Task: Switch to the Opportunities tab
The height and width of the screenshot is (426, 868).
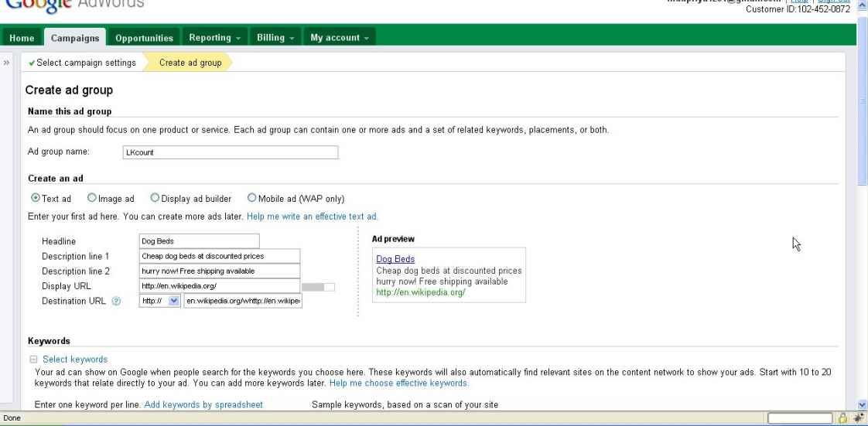Action: pos(143,38)
